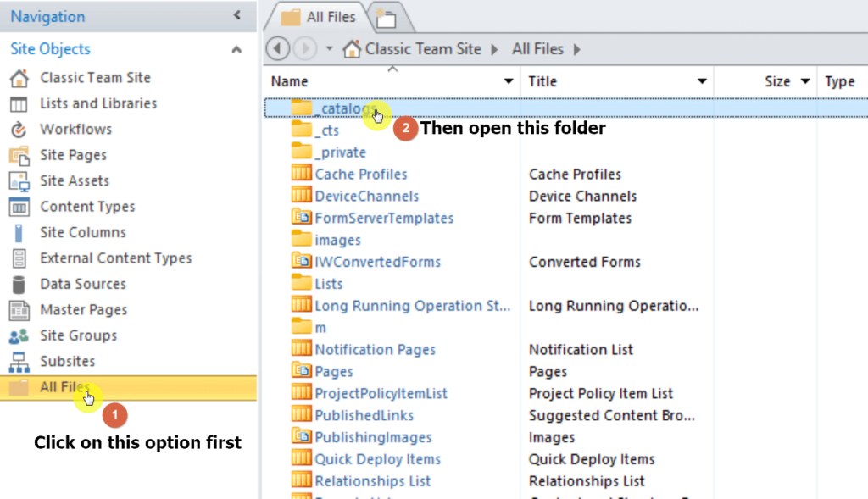Click the Lists and Libraries icon
The image size is (868, 499).
coord(19,104)
